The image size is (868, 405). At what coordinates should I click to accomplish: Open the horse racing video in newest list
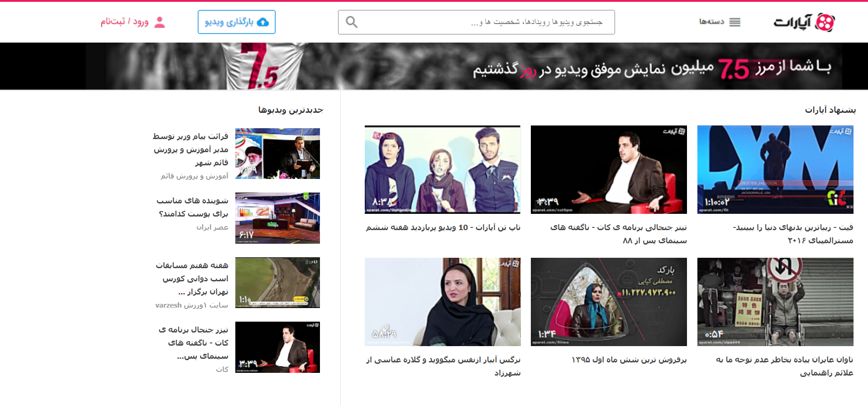tap(277, 283)
